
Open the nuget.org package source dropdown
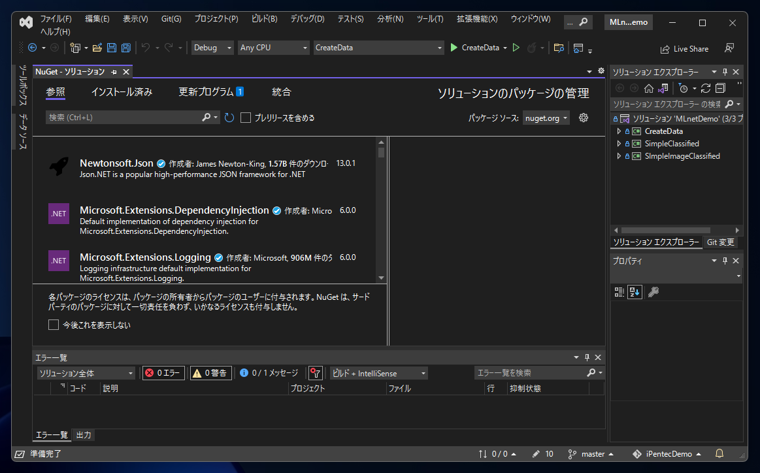tap(546, 118)
